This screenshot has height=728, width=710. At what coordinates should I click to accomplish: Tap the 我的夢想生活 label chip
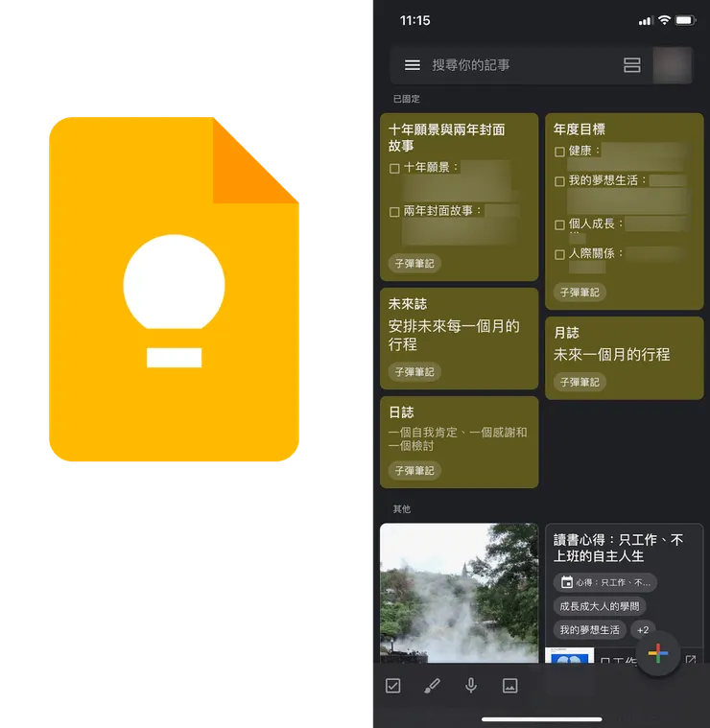coord(590,630)
